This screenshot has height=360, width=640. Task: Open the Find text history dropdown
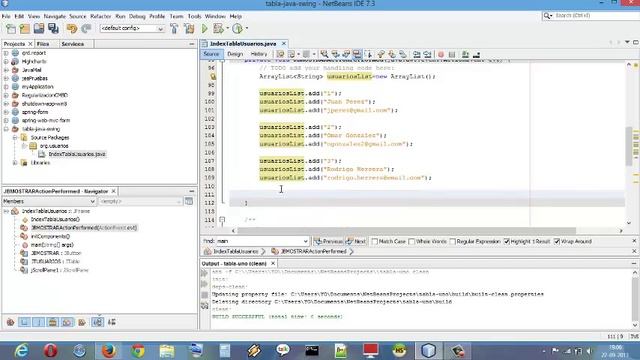point(305,241)
